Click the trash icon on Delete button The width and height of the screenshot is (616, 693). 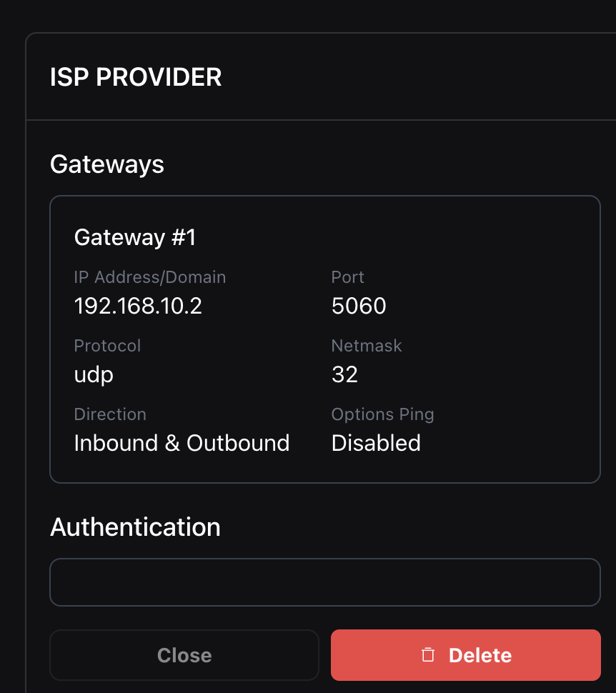click(428, 655)
